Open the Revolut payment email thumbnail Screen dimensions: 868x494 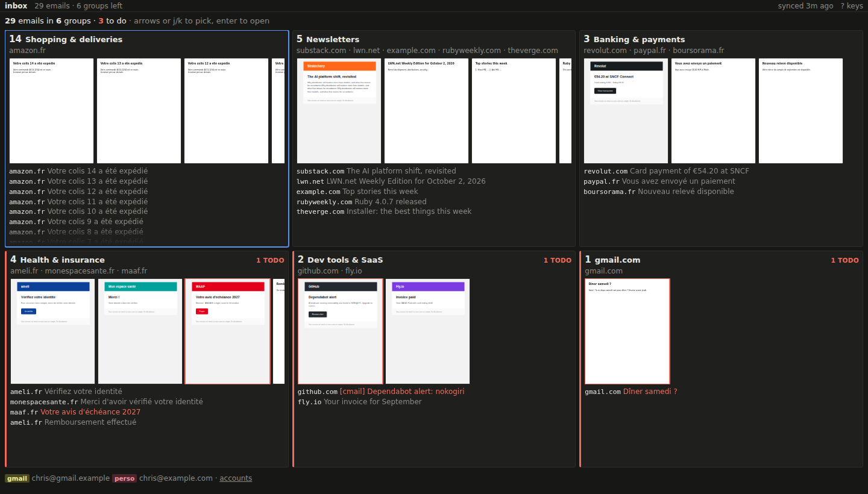(626, 111)
